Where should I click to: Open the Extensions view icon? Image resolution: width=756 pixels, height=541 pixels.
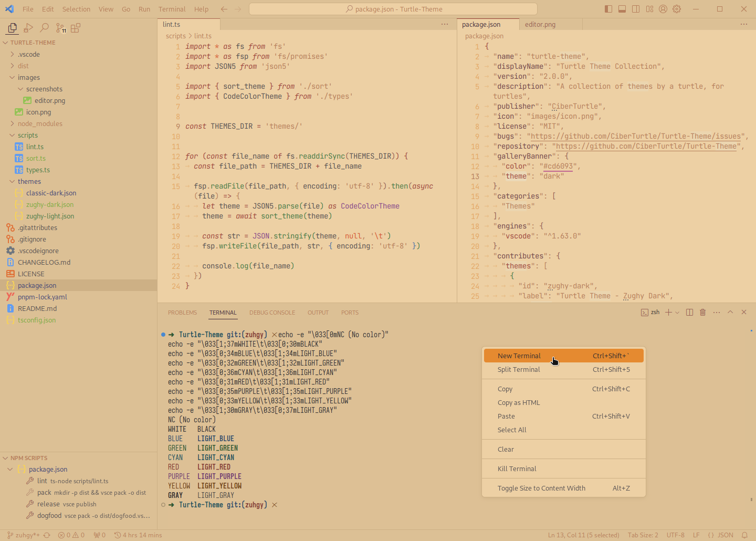click(76, 28)
